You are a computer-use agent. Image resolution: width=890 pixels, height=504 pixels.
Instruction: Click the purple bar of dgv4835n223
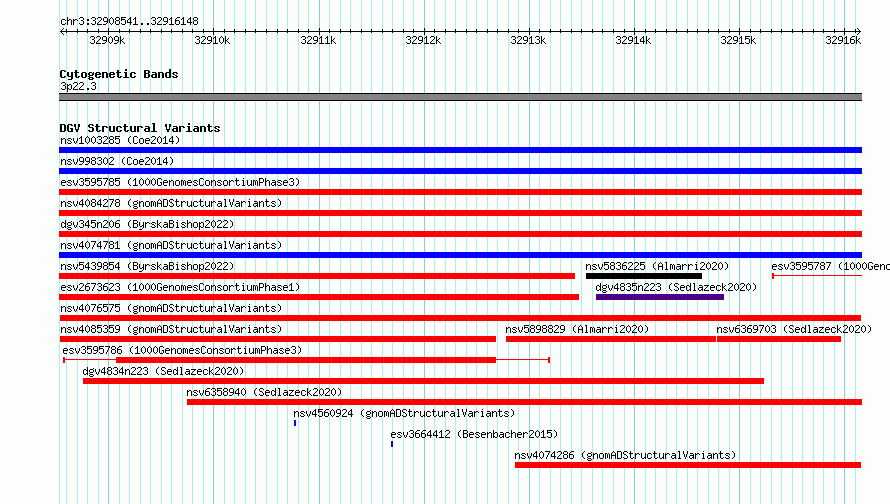coord(660,297)
